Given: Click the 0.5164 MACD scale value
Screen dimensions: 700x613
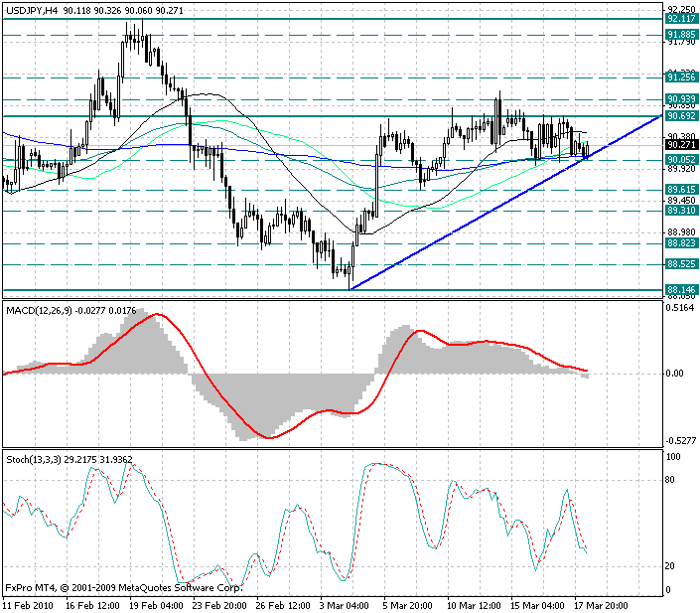Looking at the screenshot, I should 680,307.
